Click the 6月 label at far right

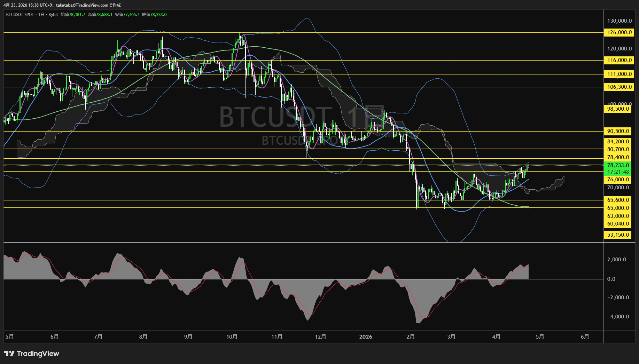(585, 337)
